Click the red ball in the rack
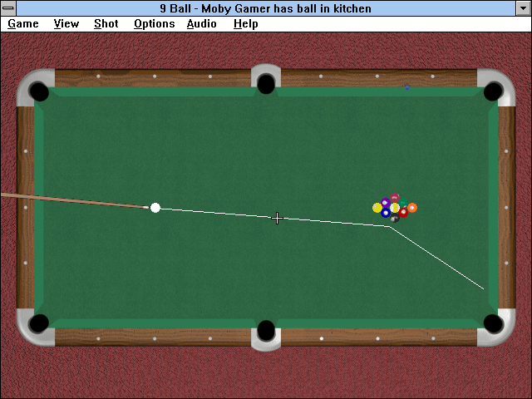 (x=403, y=213)
